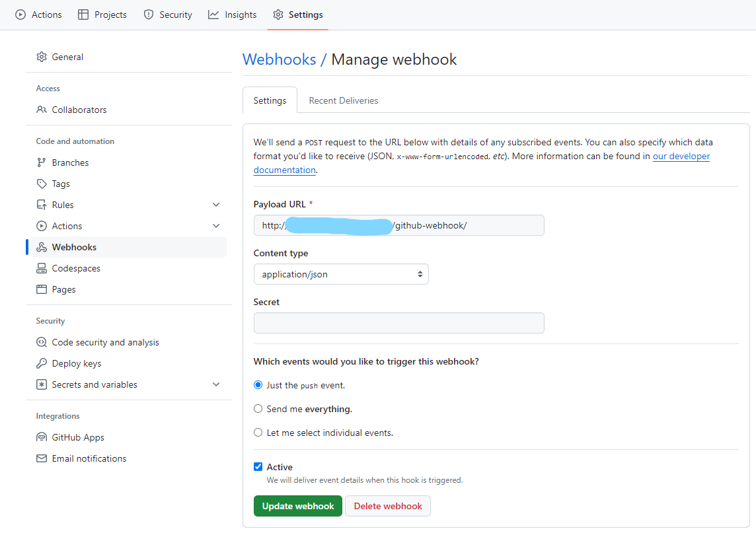Click the Collaborators people icon

click(x=42, y=110)
